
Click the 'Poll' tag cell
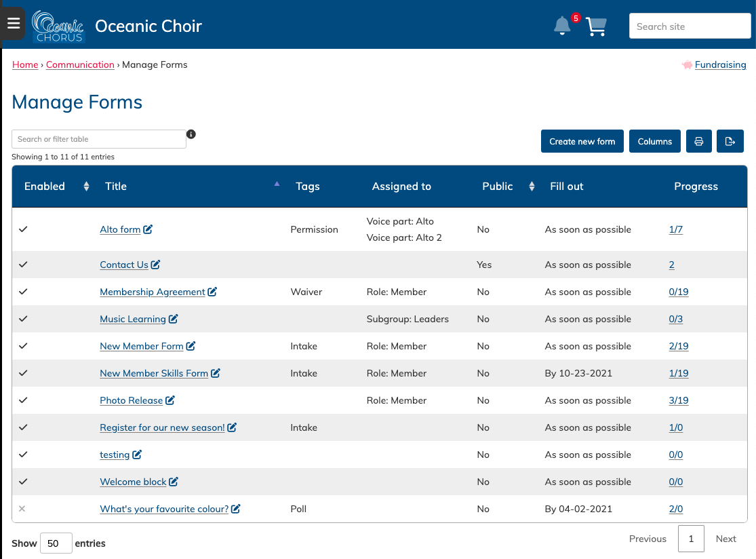tap(298, 509)
